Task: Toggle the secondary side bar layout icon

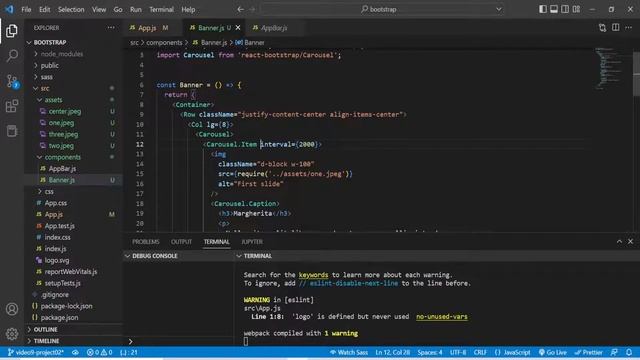Action: tap(565, 9)
